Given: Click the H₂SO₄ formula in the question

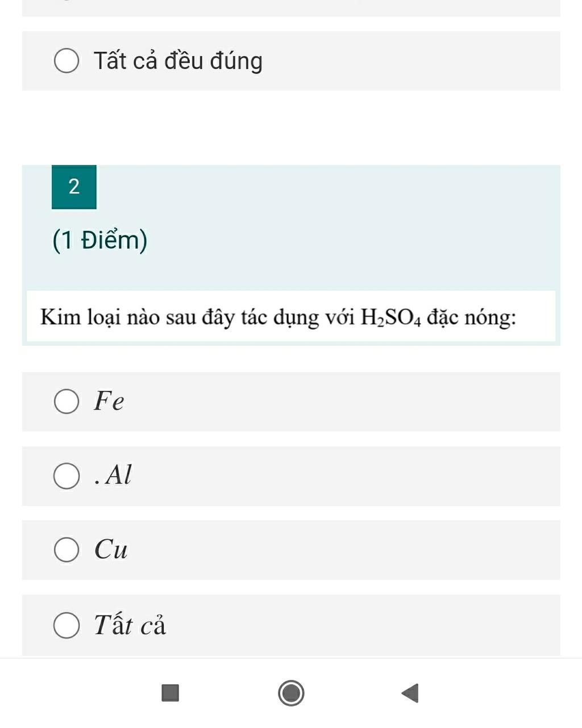Looking at the screenshot, I should pos(391,317).
